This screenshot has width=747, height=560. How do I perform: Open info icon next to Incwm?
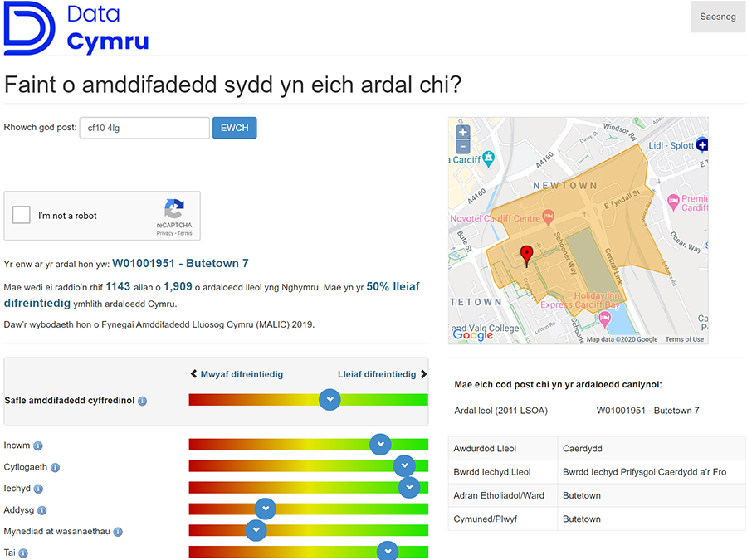tap(38, 446)
